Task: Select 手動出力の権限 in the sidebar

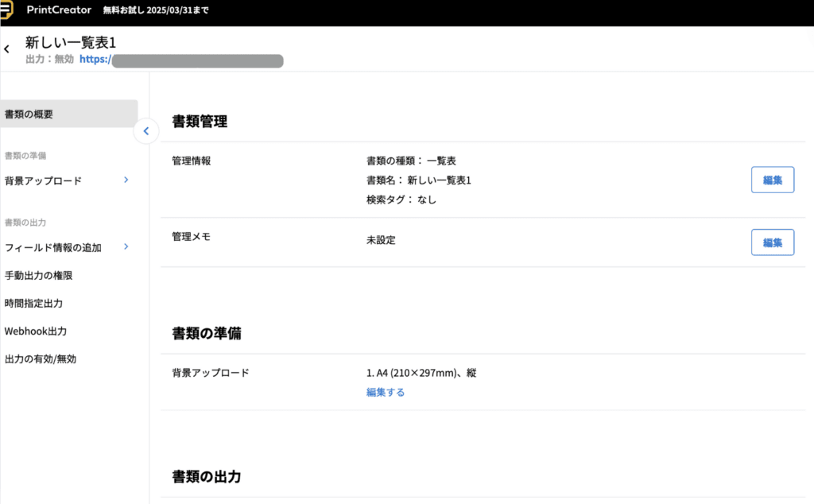Action: pos(40,275)
